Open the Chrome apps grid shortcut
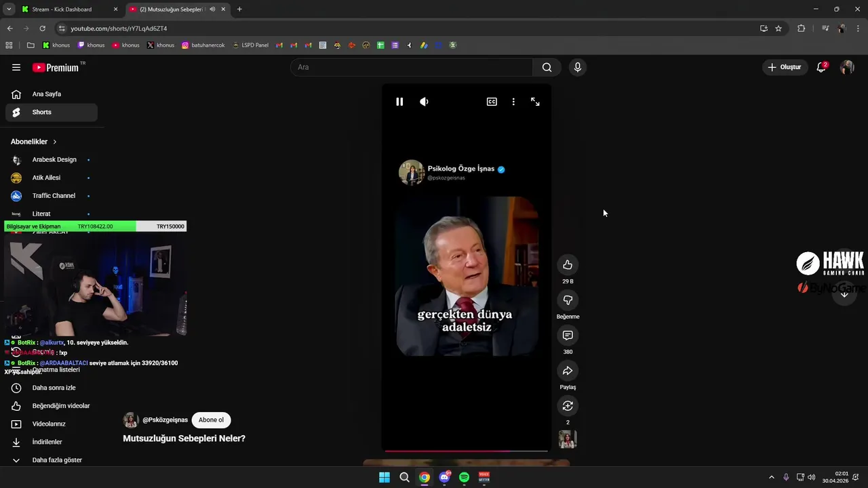 pyautogui.click(x=9, y=45)
